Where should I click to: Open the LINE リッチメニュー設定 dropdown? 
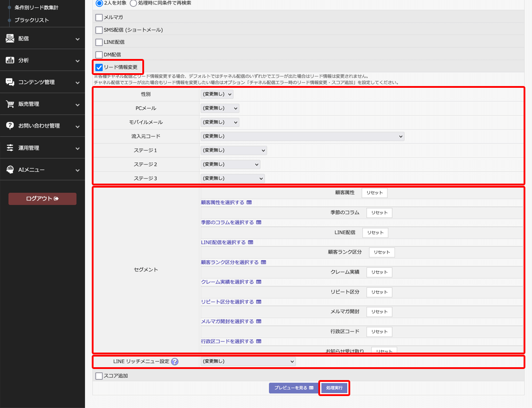click(248, 361)
